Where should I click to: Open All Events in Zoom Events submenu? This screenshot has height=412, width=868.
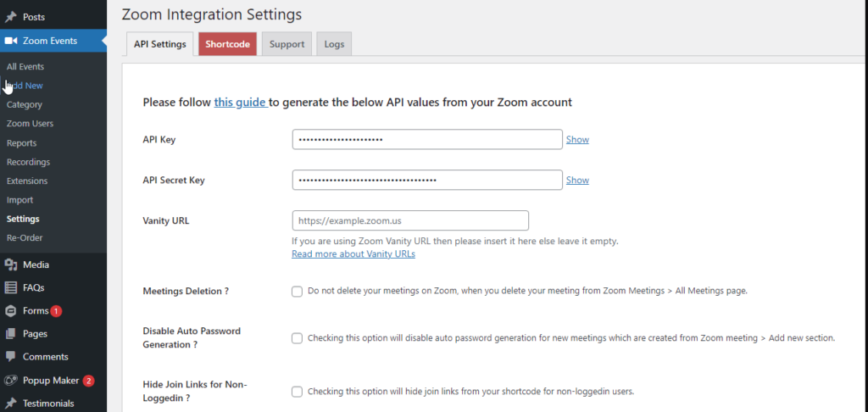point(25,66)
